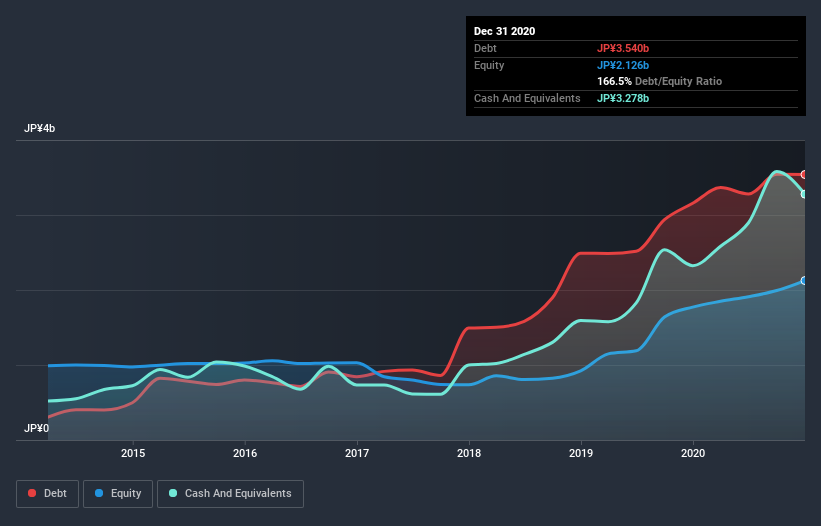Toggle the Equity series legend button

click(118, 494)
